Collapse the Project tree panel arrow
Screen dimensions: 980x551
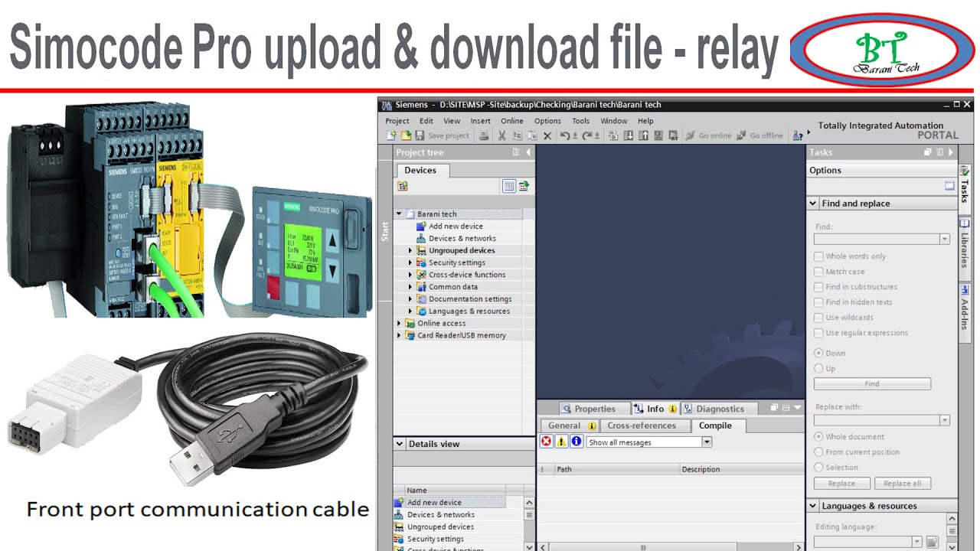[x=528, y=152]
